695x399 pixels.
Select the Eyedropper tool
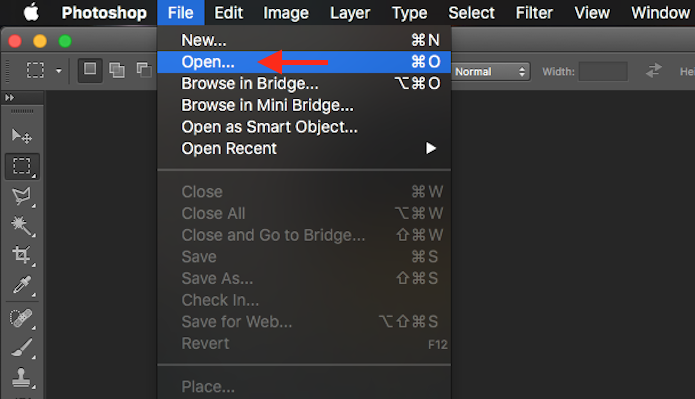(x=22, y=285)
